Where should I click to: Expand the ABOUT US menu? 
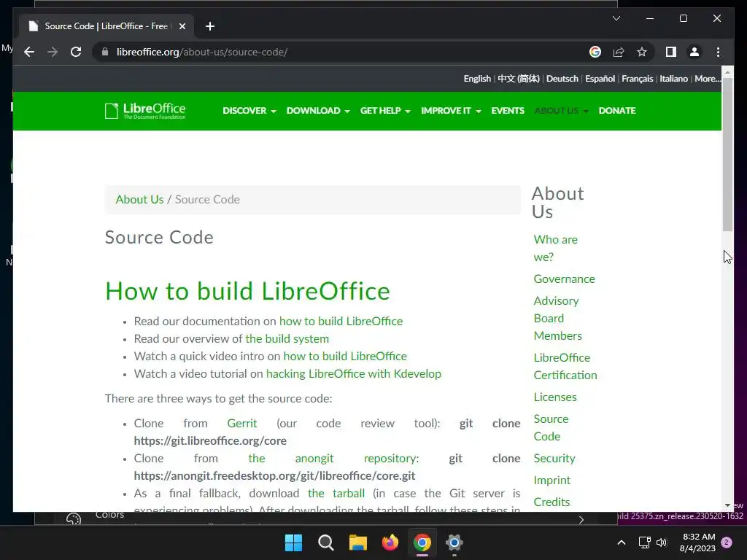tap(561, 111)
